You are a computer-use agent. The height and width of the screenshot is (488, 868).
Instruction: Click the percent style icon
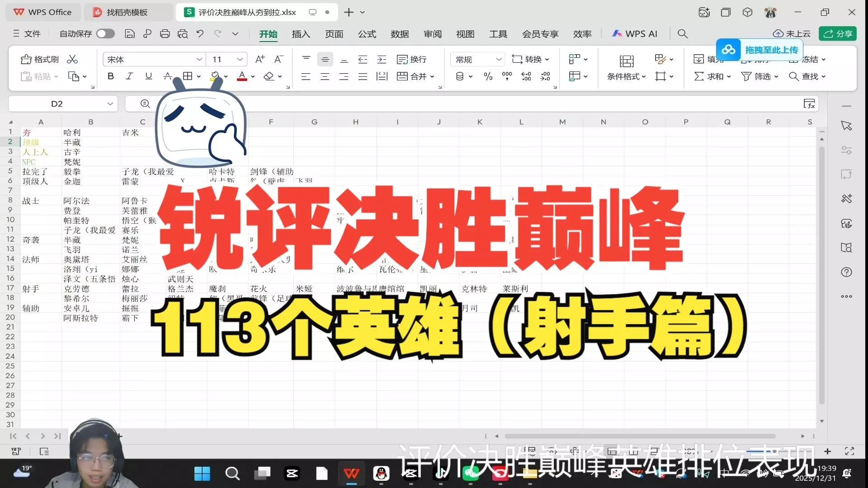pos(488,76)
